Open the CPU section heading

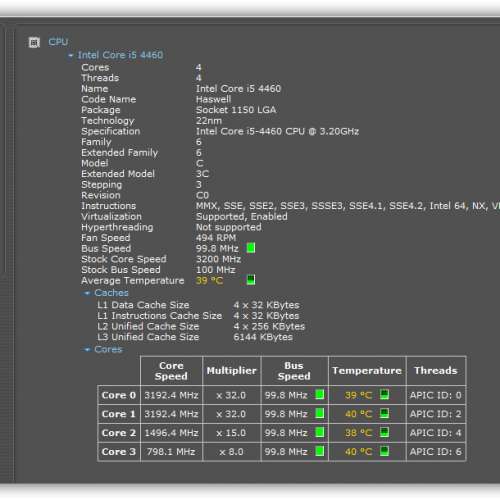pyautogui.click(x=58, y=42)
